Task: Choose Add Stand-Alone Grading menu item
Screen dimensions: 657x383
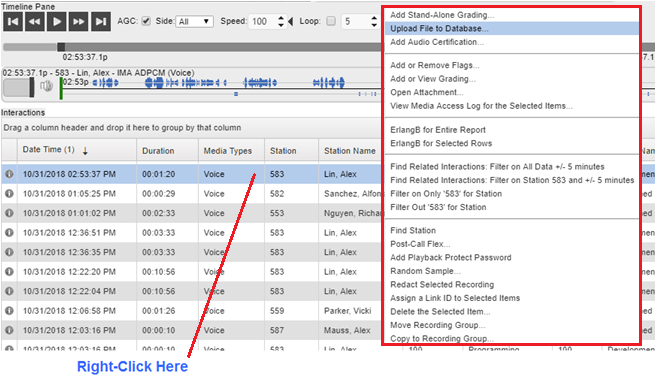Action: (512, 15)
